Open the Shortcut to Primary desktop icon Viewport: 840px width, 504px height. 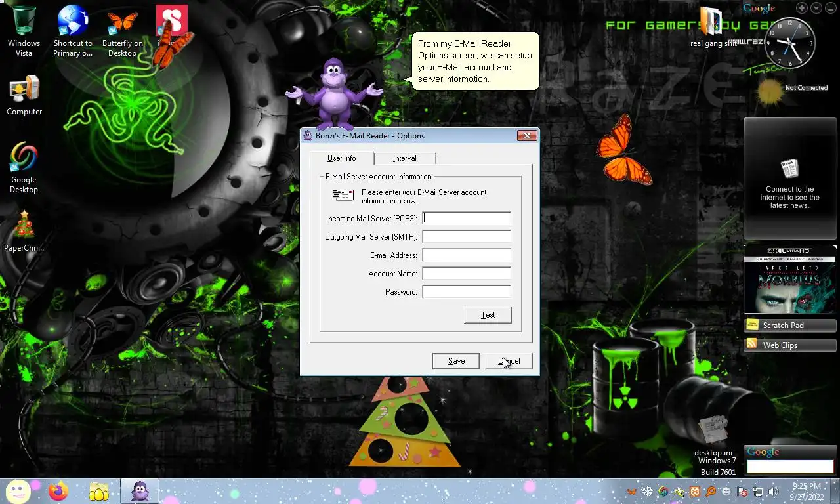[73, 31]
